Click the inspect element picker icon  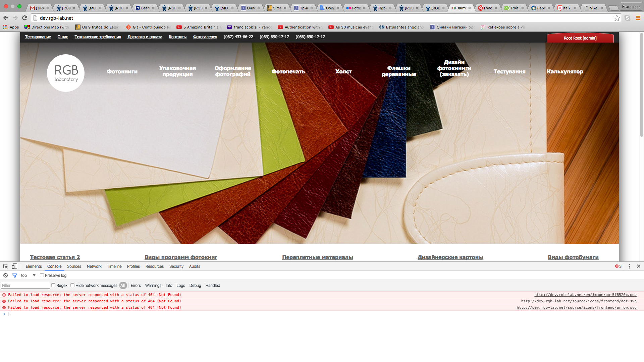point(5,266)
